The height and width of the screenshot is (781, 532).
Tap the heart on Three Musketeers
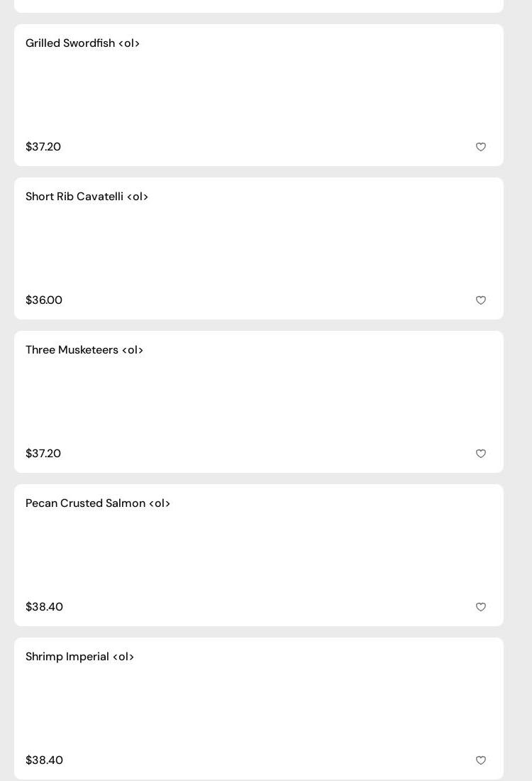point(481,454)
